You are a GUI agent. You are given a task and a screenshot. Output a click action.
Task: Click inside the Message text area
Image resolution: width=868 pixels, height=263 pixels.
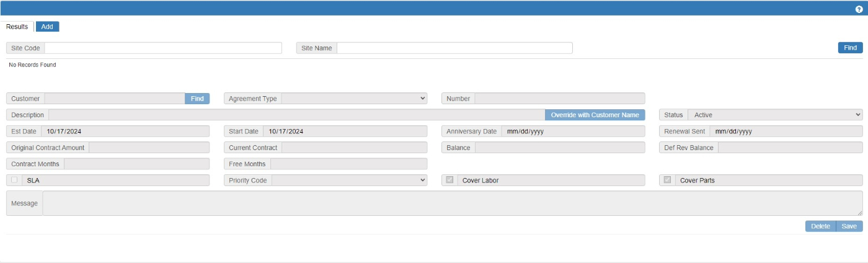click(451, 203)
